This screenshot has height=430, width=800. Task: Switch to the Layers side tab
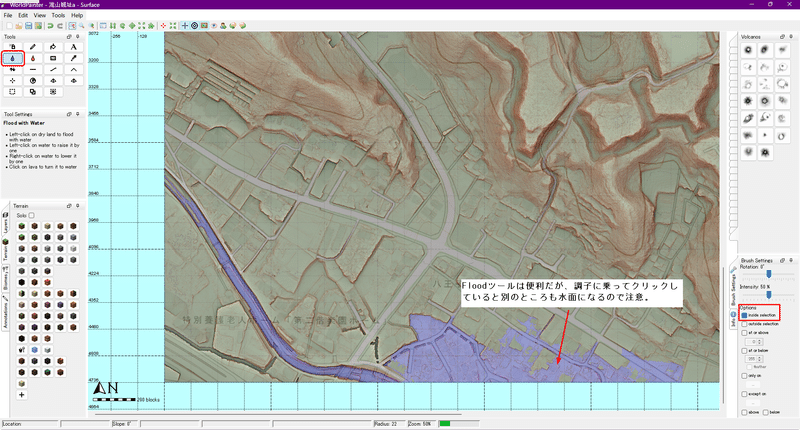[x=6, y=224]
